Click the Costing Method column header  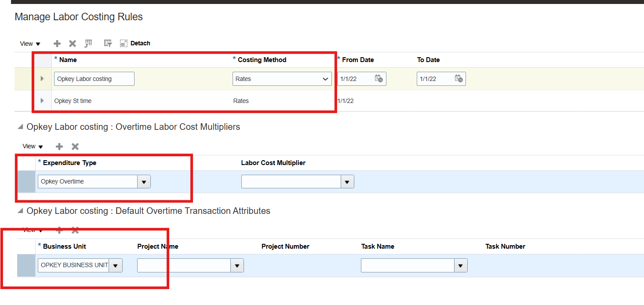tap(262, 60)
